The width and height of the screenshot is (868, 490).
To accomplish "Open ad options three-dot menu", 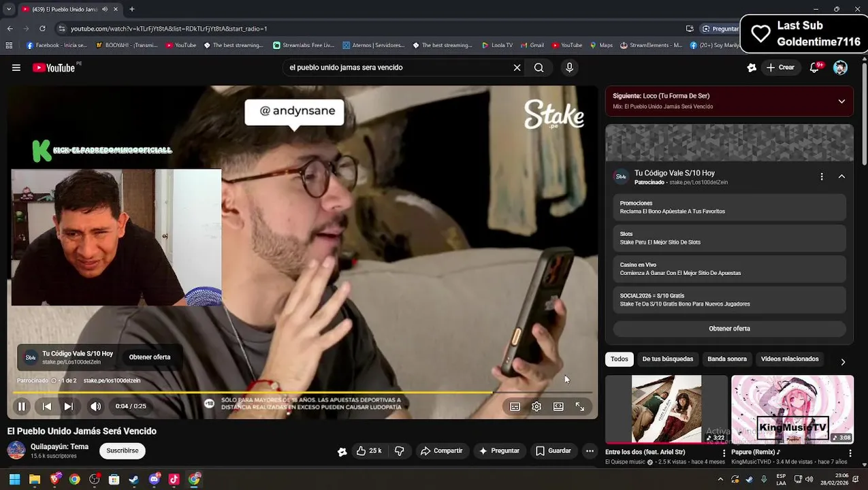I will tap(822, 176).
